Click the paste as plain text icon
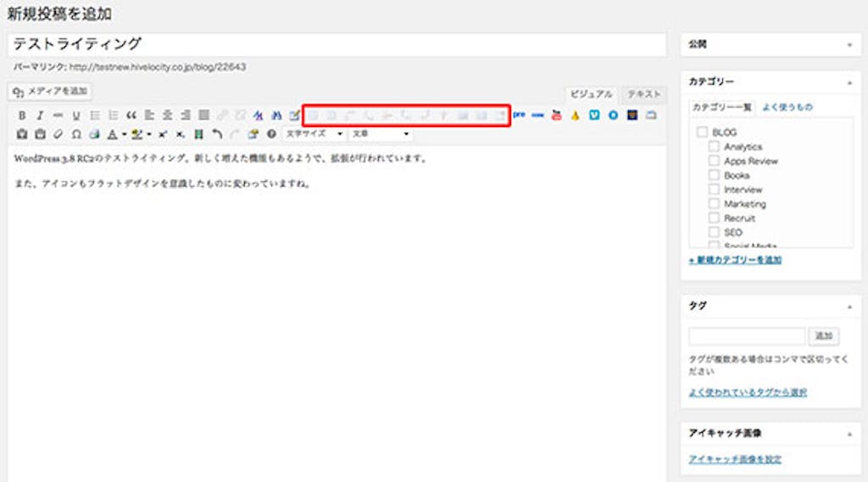 pyautogui.click(x=21, y=134)
